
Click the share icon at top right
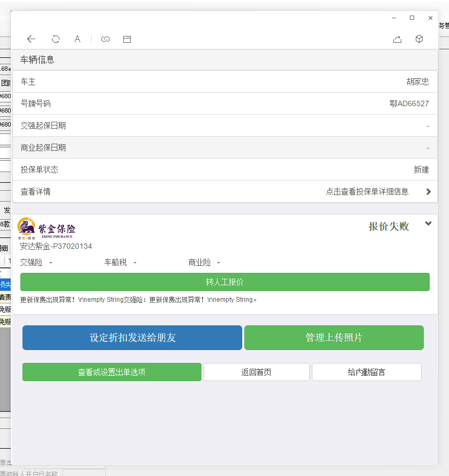397,39
